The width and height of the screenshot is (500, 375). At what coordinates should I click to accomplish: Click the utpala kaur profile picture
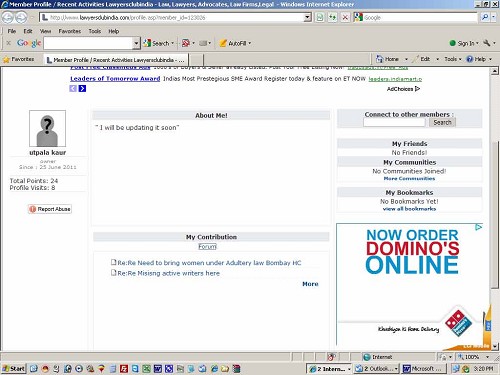(47, 129)
